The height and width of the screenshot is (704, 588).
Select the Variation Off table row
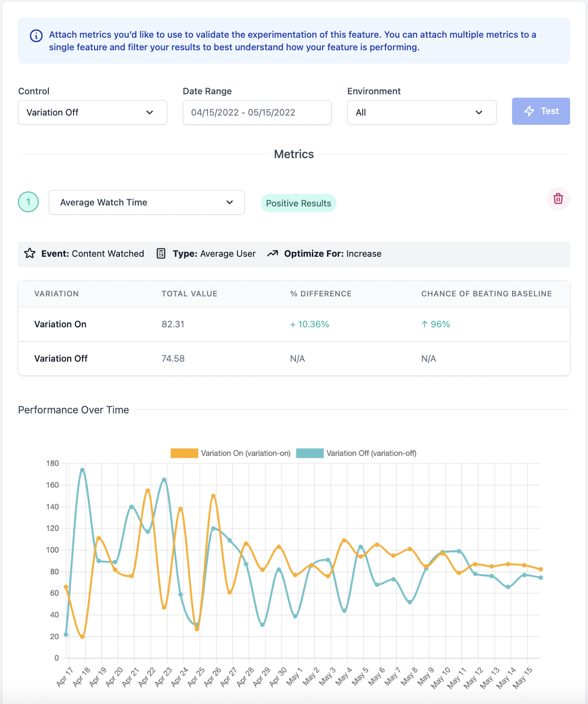(294, 358)
